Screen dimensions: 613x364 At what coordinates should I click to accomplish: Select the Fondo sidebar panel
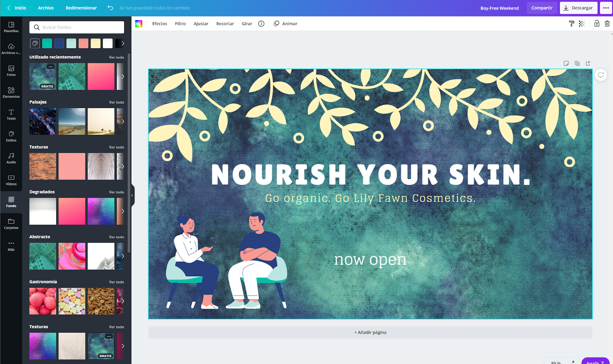[x=11, y=202]
